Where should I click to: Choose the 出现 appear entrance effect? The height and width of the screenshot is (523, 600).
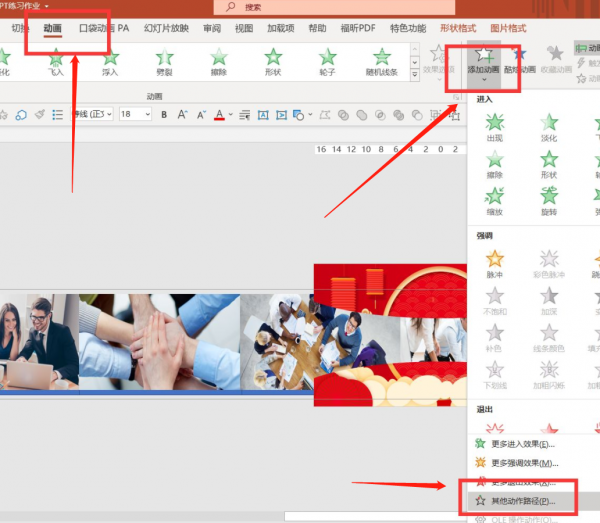pos(495,128)
